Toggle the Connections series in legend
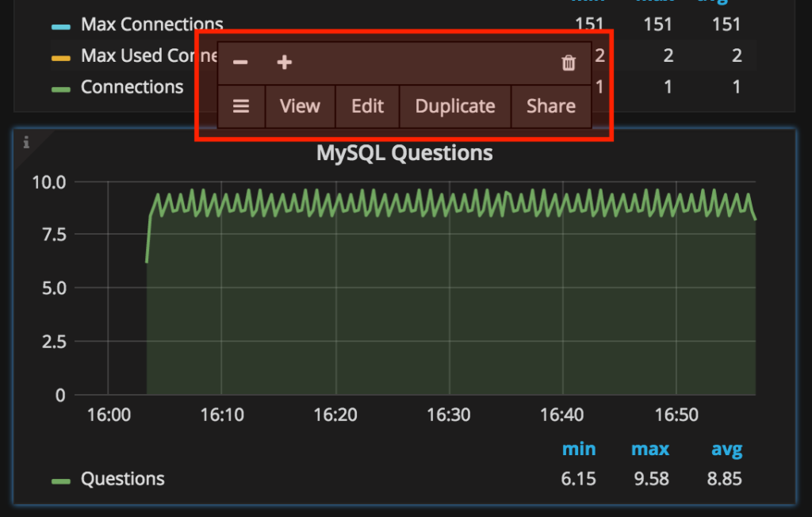 coord(132,87)
